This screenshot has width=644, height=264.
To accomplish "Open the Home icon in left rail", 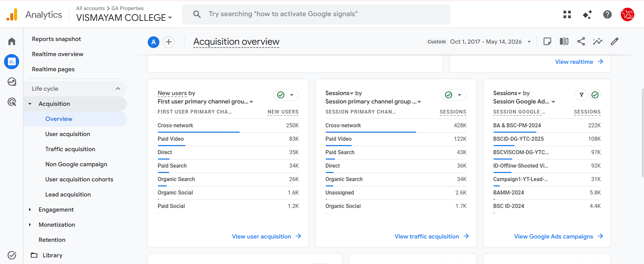I will [x=12, y=41].
